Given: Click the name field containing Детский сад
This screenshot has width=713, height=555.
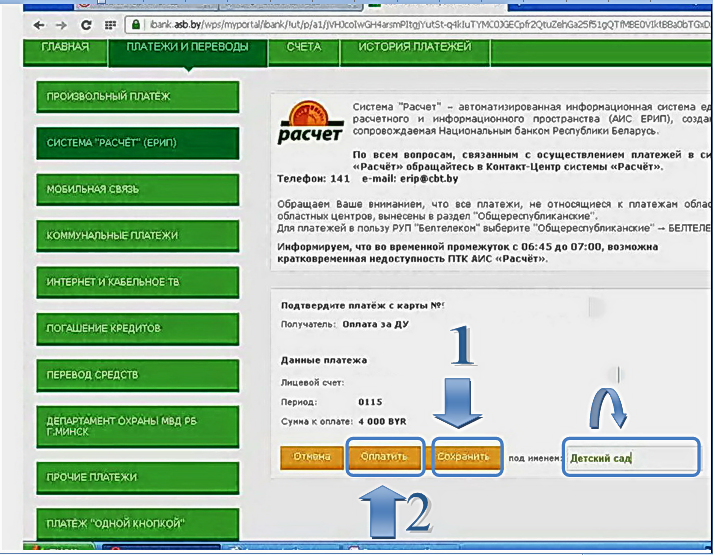Looking at the screenshot, I should click(x=630, y=458).
